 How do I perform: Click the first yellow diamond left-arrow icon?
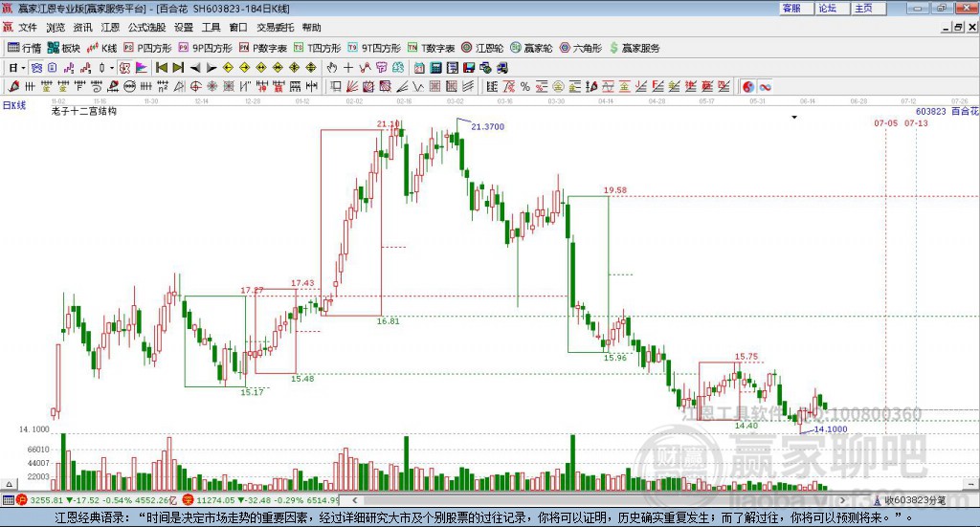pyautogui.click(x=228, y=68)
